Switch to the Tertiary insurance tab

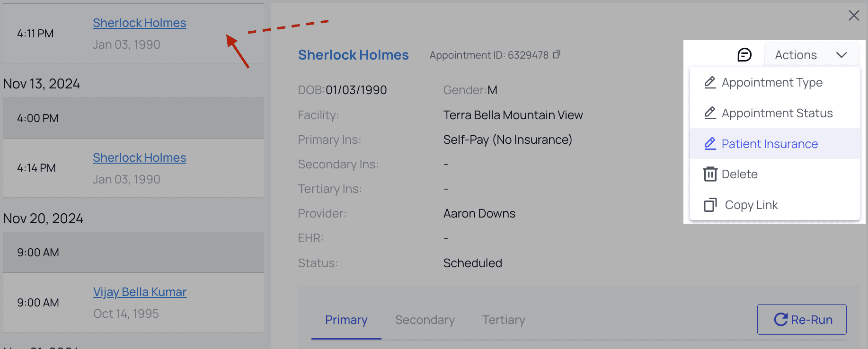[x=503, y=320]
